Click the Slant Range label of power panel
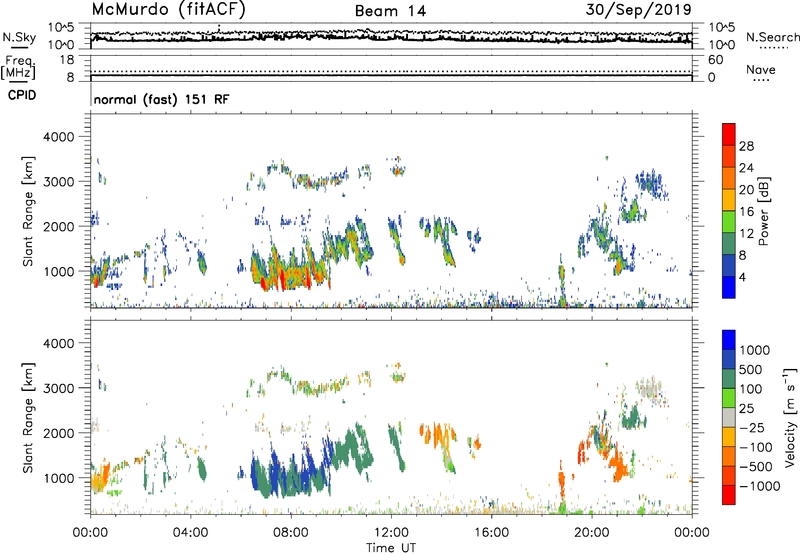Screen dimensions: 800x554 point(28,211)
